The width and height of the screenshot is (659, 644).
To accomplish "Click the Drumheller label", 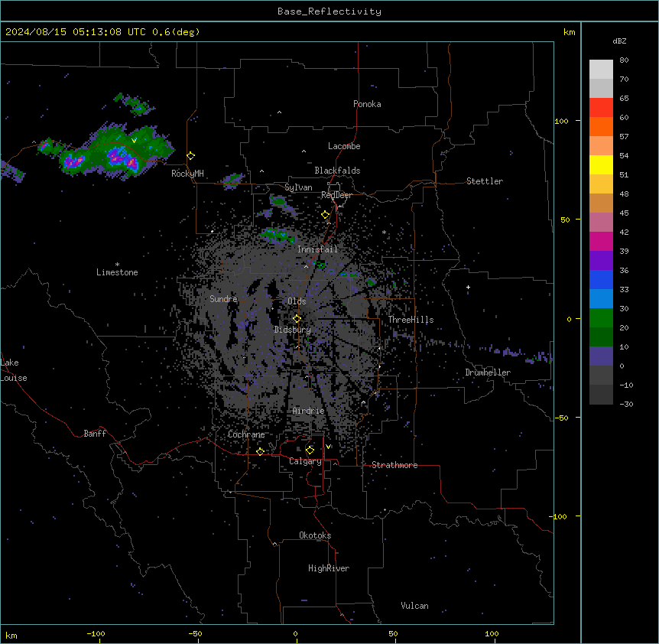I will (488, 372).
